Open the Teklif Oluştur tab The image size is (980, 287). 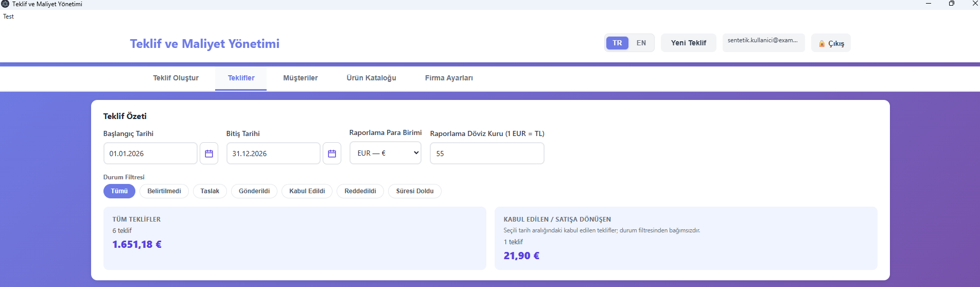coord(176,78)
